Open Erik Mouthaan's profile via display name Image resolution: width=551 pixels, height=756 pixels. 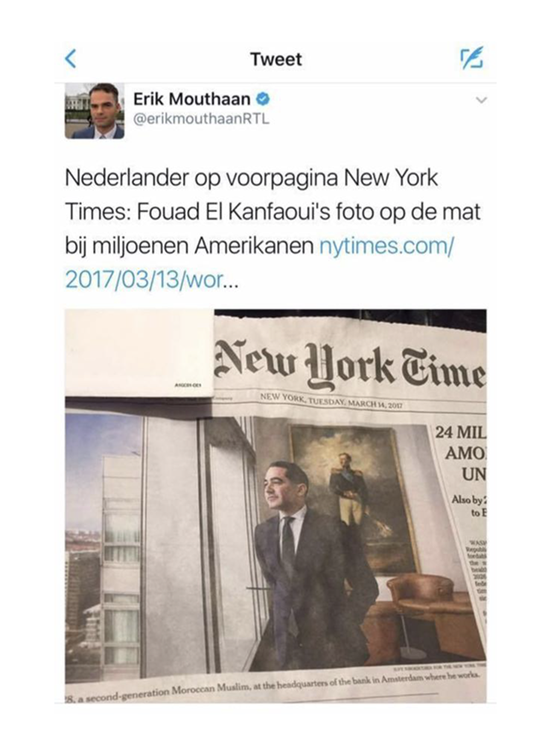(x=192, y=99)
